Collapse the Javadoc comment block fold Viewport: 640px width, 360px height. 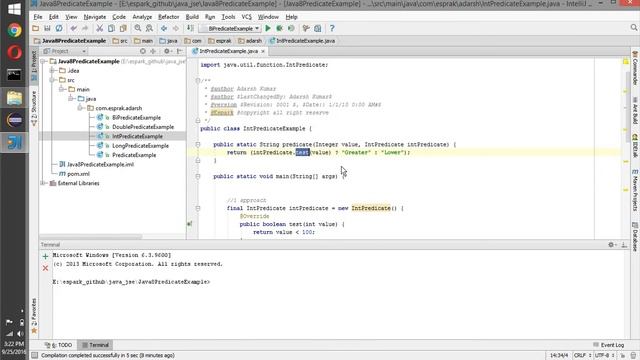click(198, 81)
